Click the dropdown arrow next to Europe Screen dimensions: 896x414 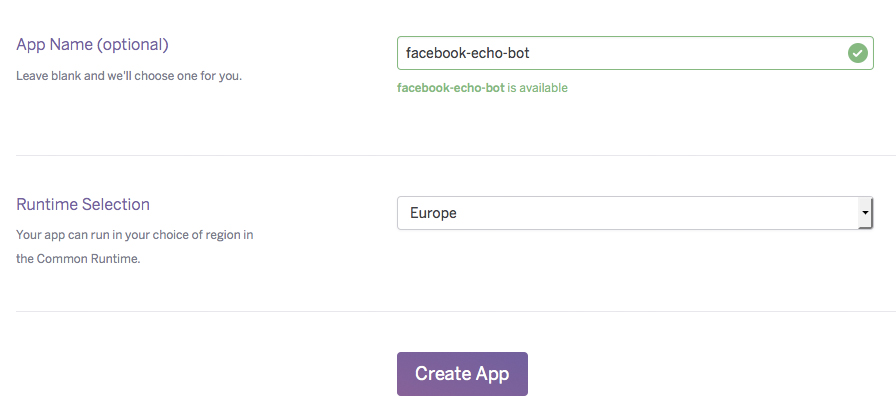pos(865,213)
